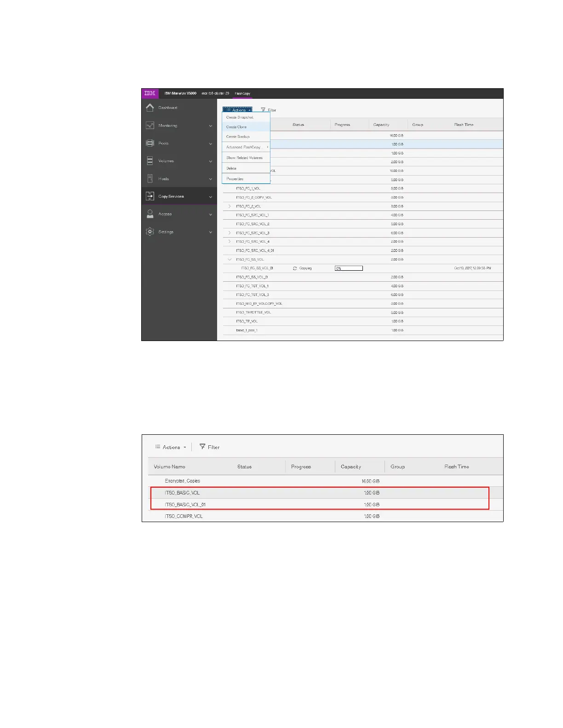The height and width of the screenshot is (728, 563).
Task: Open the Actions dropdown in four-row list screenshot
Action: click(171, 447)
